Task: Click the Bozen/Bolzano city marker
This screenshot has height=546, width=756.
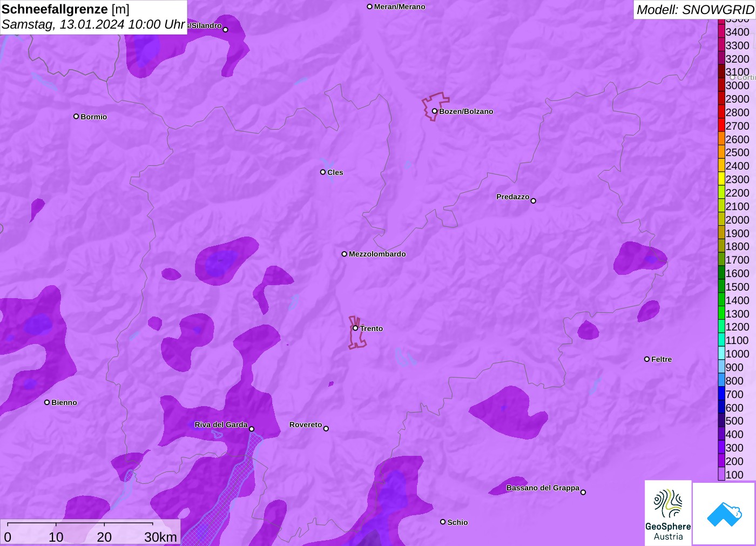Action: tap(435, 111)
